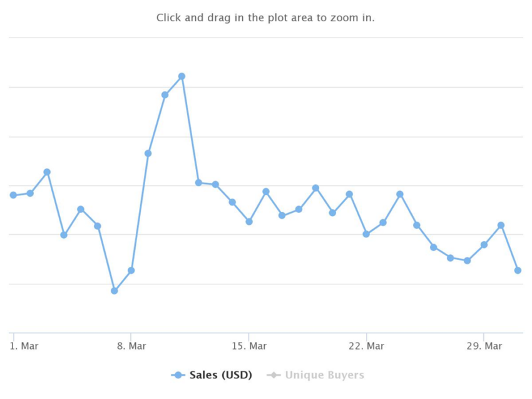Click the last data point on 31 March
Image resolution: width=532 pixels, height=399 pixels.
coord(518,271)
